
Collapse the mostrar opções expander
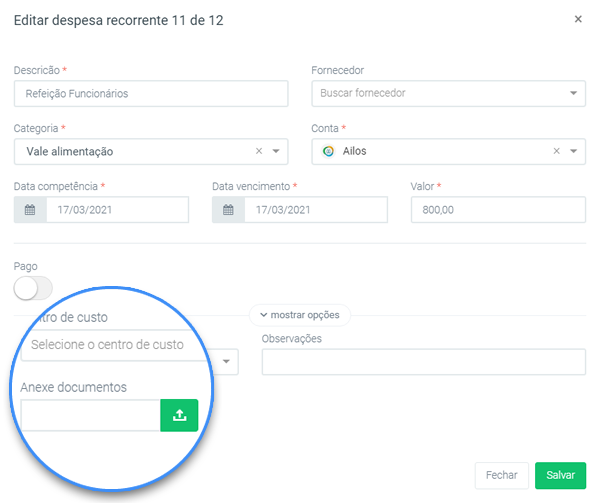click(300, 315)
